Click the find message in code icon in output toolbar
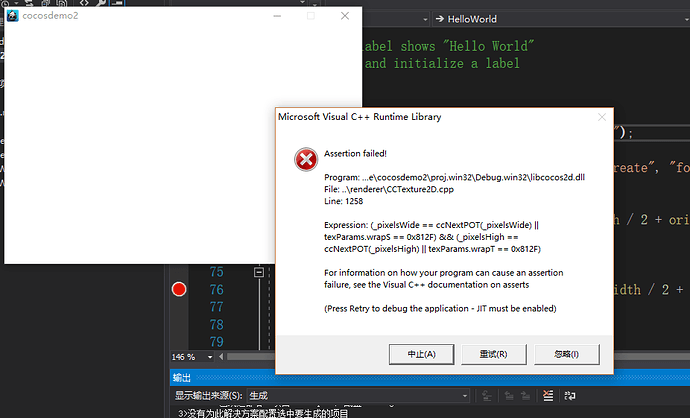Viewport: 690px width, 418px height. point(487,396)
